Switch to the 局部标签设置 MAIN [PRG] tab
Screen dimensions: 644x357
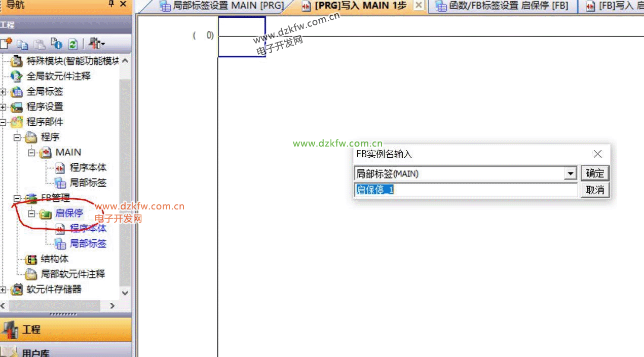222,6
